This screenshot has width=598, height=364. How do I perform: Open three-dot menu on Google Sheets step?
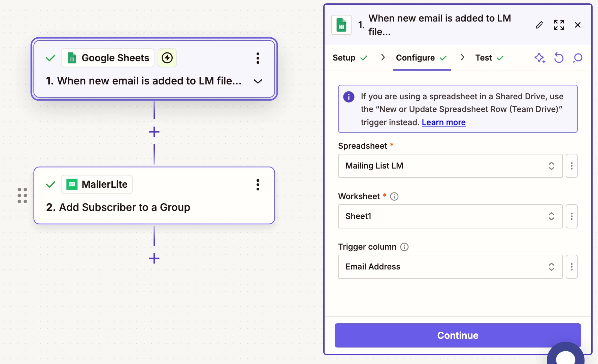tap(258, 58)
